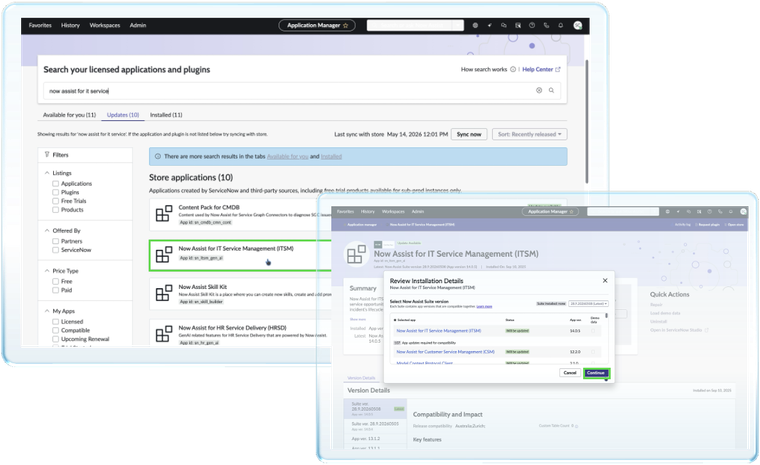Open the Help Center link
The image size is (760, 465).
541,69
